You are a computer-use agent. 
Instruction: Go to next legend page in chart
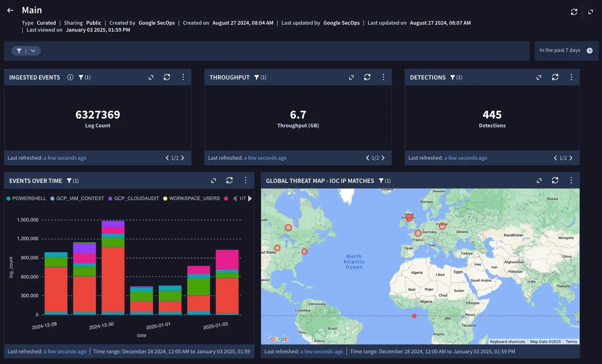tap(250, 198)
